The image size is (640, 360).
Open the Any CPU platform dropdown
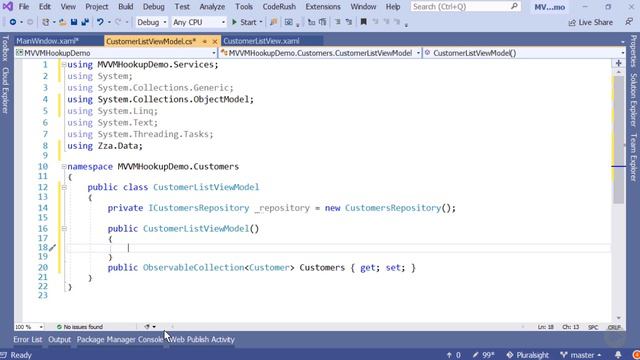click(199, 22)
